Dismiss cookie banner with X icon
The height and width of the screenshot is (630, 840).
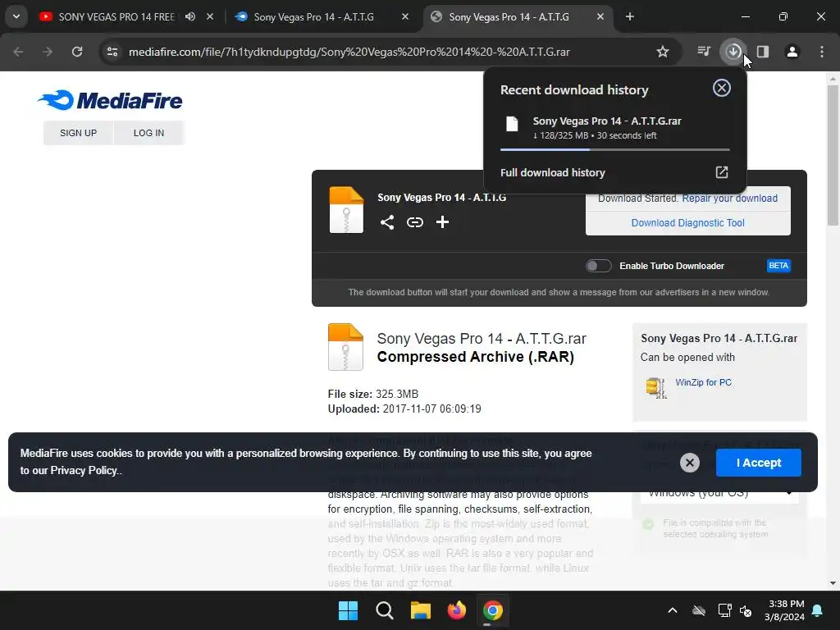pos(689,463)
